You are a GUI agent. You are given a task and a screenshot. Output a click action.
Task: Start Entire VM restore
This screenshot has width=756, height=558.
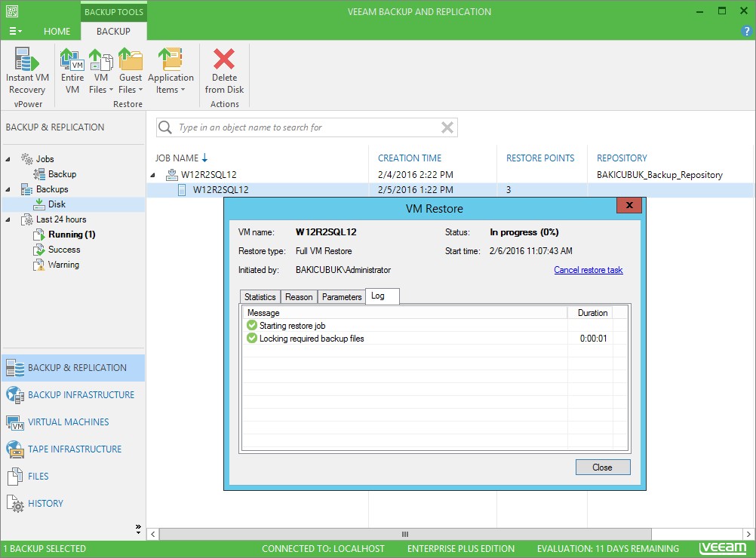coord(72,70)
